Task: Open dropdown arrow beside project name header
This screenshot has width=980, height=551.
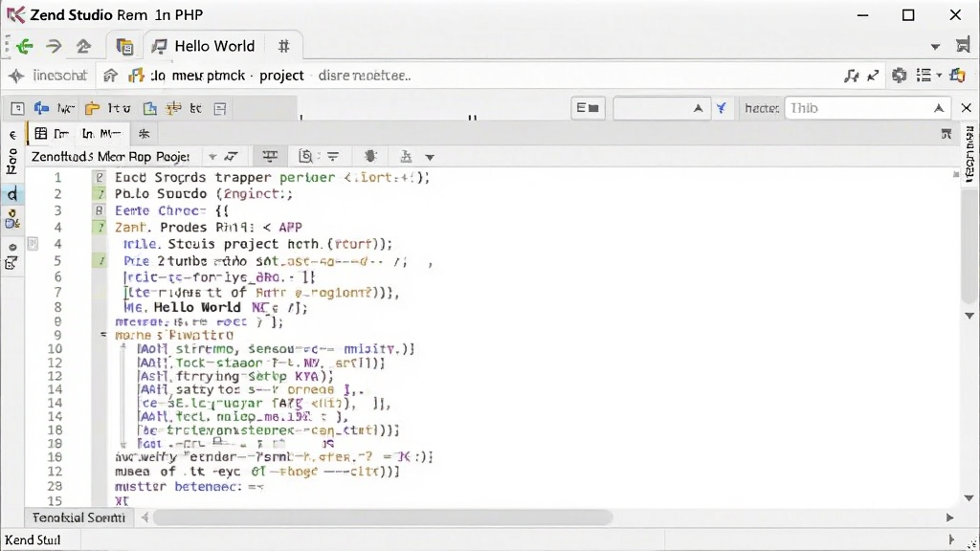Action: coord(212,158)
